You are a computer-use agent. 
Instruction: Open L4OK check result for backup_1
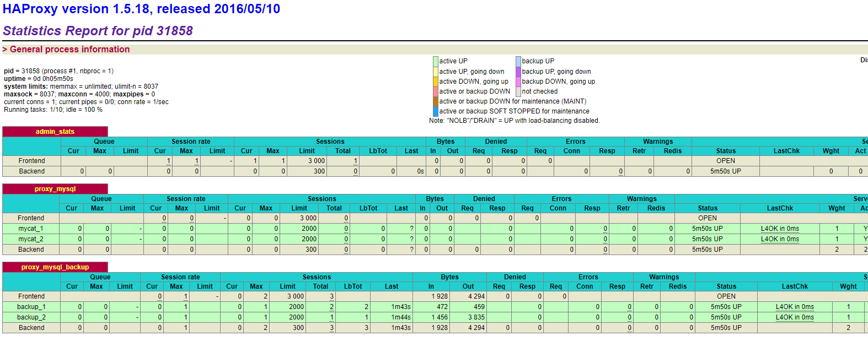point(794,307)
